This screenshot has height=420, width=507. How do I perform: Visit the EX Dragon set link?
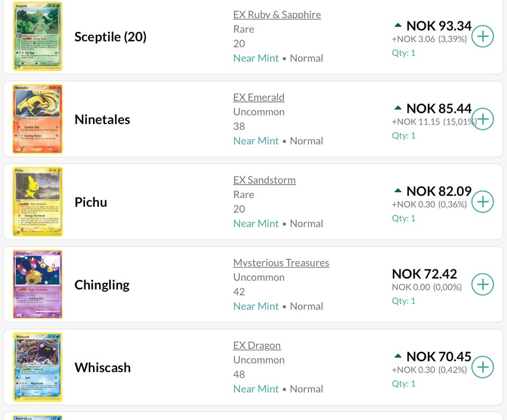[x=257, y=346]
